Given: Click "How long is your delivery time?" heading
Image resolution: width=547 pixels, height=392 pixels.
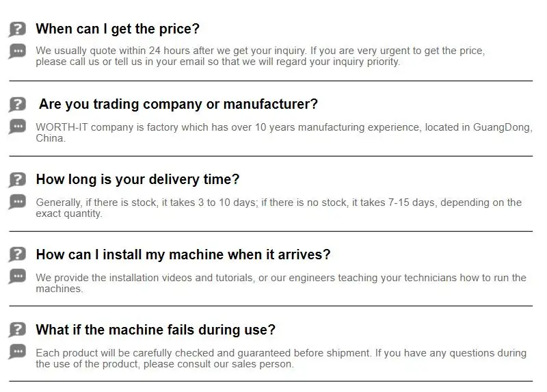Looking at the screenshot, I should [137, 179].
